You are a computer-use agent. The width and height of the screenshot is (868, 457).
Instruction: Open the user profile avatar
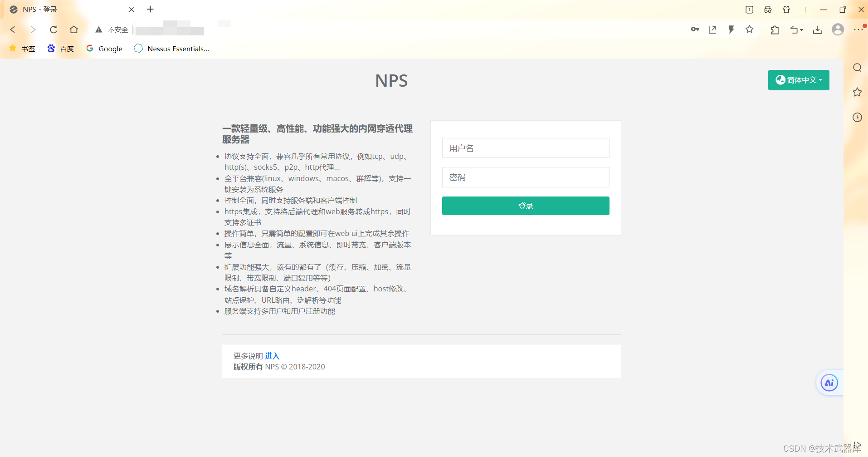(x=838, y=29)
